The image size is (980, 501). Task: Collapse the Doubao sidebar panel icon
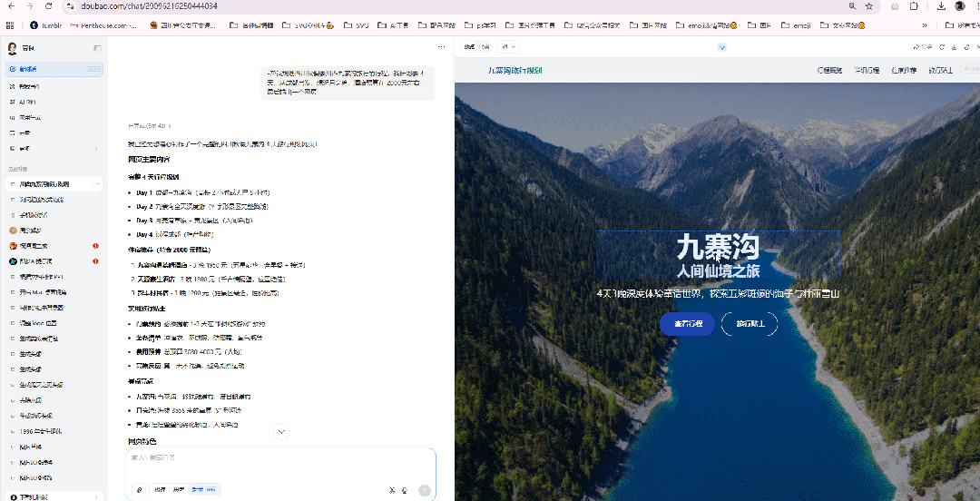97,48
